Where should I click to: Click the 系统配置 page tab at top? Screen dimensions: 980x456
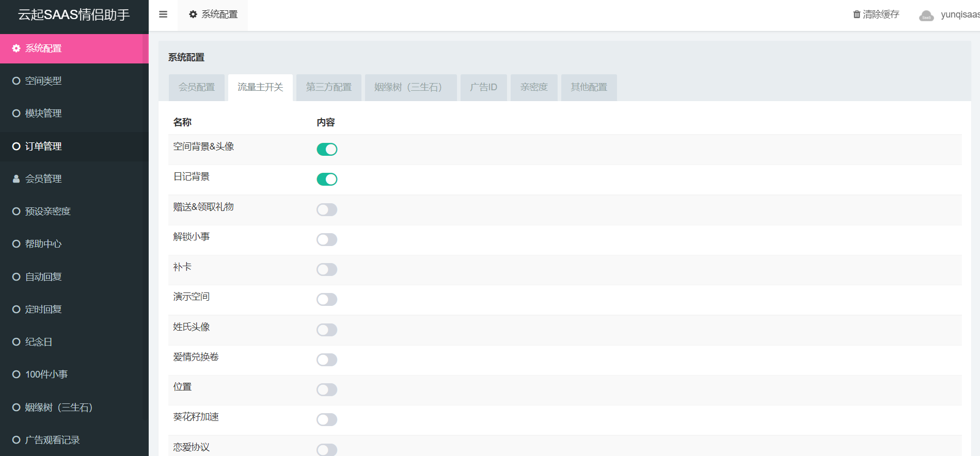(213, 14)
